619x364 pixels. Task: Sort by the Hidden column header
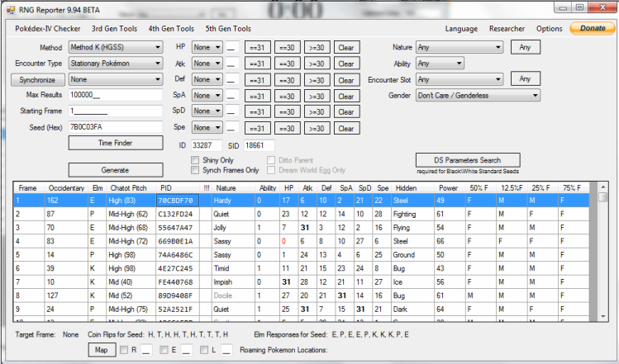[x=412, y=188]
